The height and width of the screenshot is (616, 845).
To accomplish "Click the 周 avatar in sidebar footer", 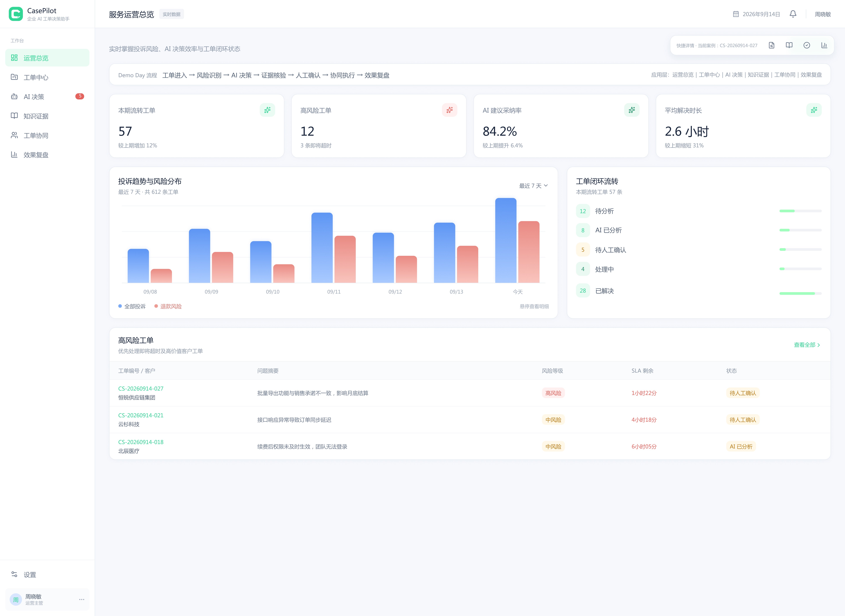I will pyautogui.click(x=16, y=600).
